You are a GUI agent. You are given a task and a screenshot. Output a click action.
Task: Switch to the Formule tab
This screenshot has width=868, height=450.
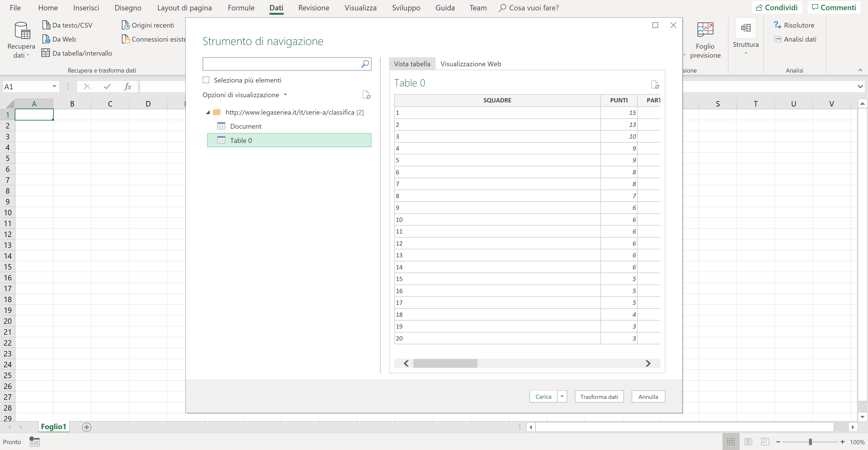(x=241, y=7)
